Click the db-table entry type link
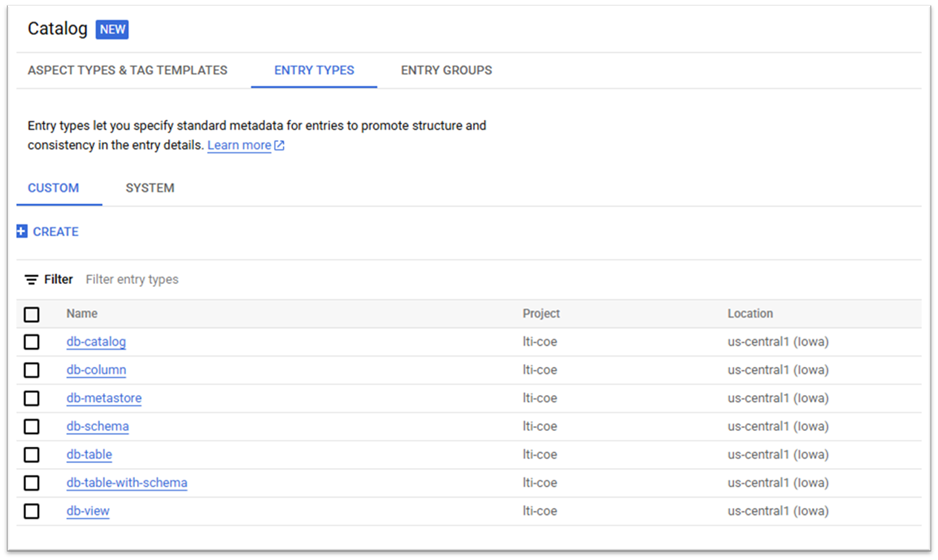This screenshot has height=560, width=938. 89,455
